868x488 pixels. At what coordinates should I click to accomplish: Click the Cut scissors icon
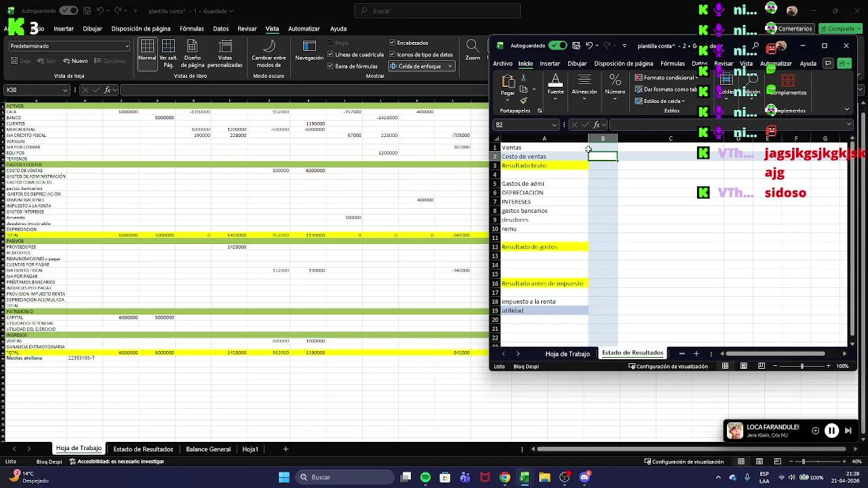coord(524,79)
